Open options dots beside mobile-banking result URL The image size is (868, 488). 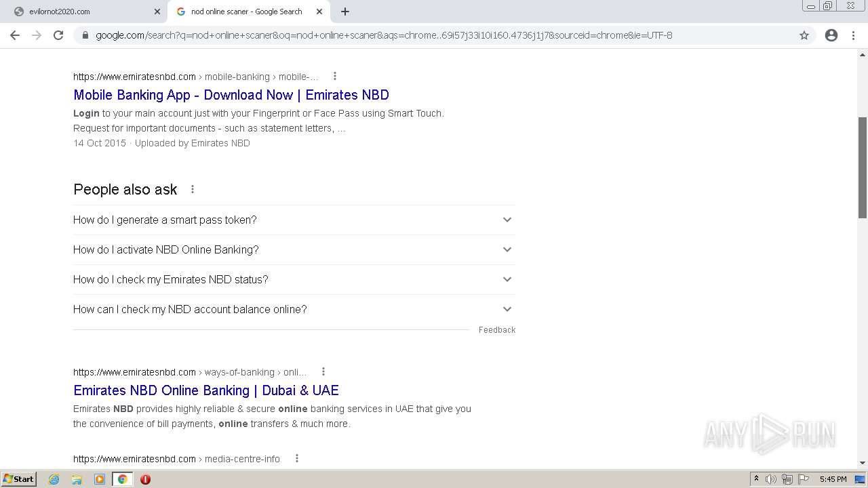tap(334, 76)
